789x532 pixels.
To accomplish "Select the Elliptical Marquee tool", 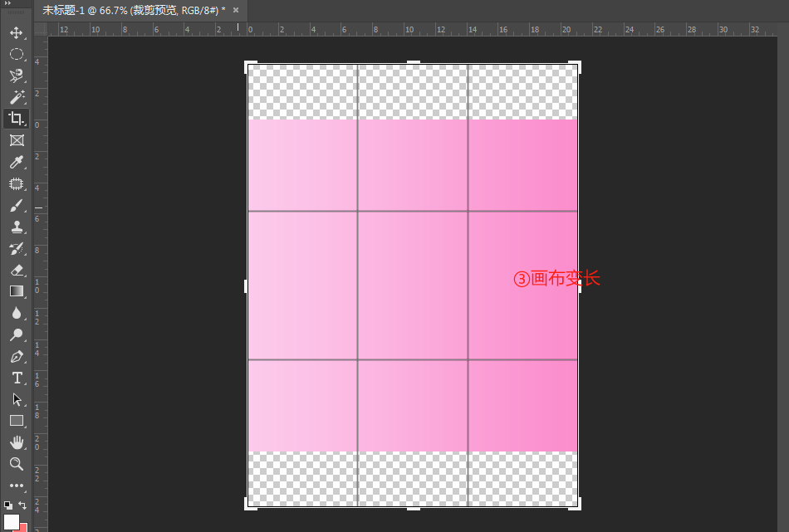I will click(16, 54).
